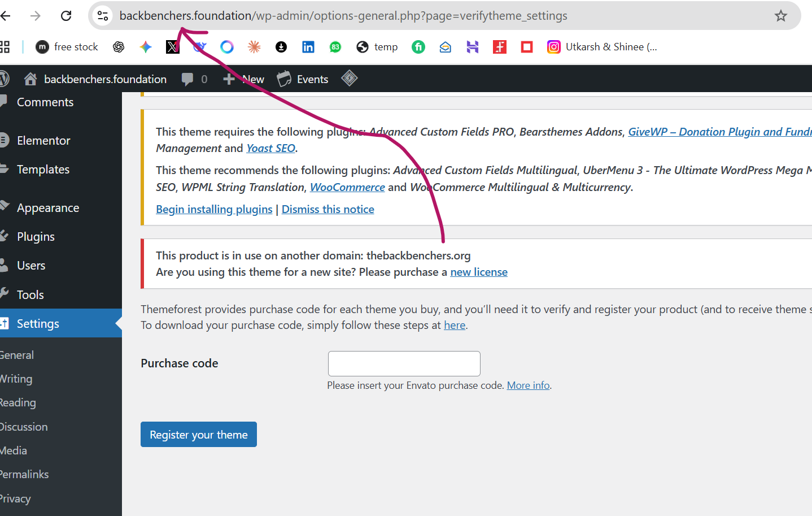Click the WordPress logo in admin bar

[4, 79]
